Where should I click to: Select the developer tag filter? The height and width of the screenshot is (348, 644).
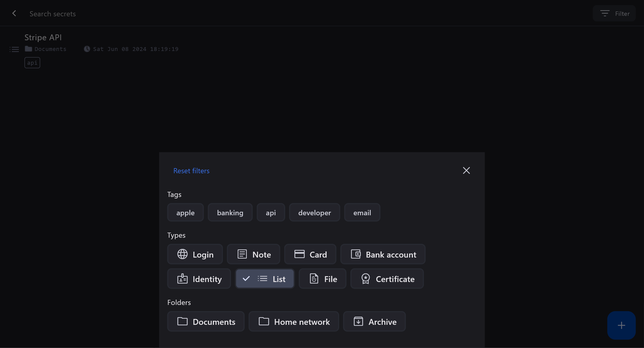[314, 213]
